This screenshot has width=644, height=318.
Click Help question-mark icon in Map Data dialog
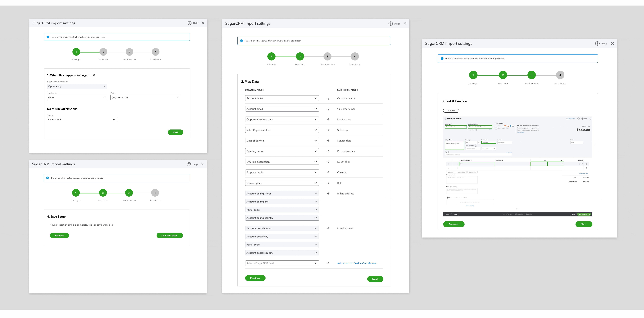390,23
